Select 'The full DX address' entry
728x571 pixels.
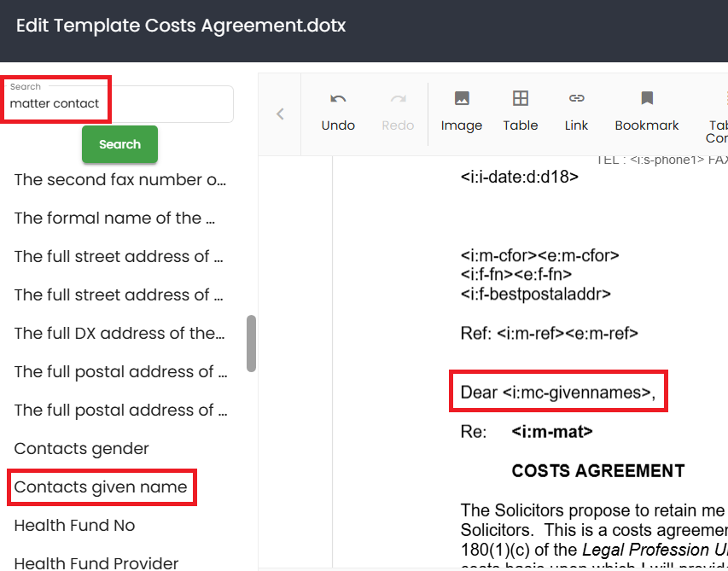coord(119,334)
